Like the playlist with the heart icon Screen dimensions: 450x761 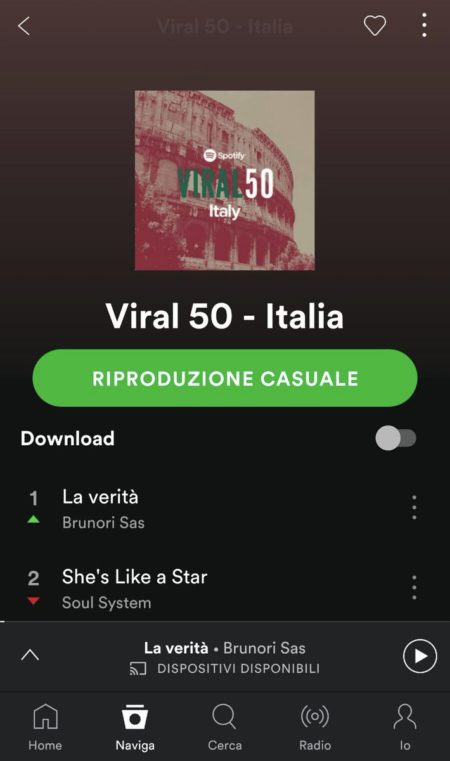click(375, 25)
